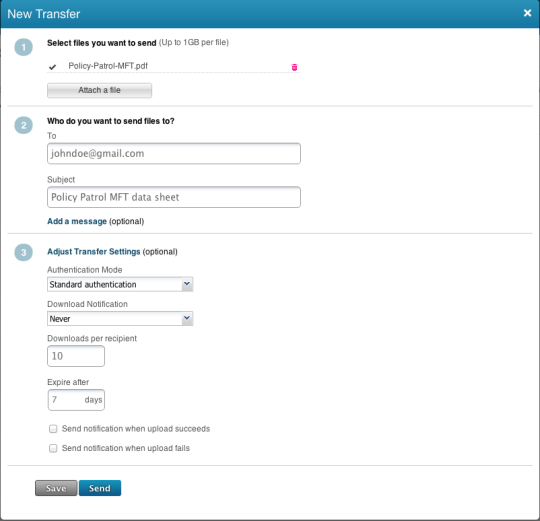Click the To email address field
The image size is (540, 521).
[174, 154]
